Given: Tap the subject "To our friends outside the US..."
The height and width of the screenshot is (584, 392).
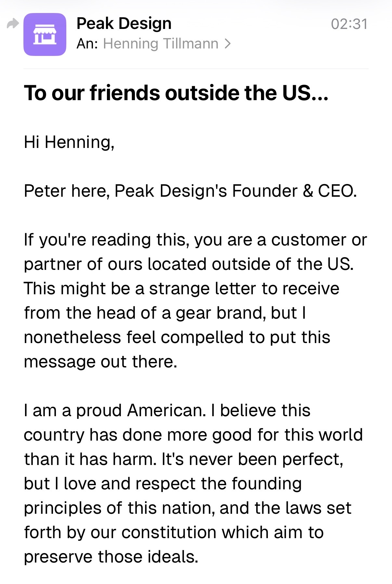Looking at the screenshot, I should 176,93.
